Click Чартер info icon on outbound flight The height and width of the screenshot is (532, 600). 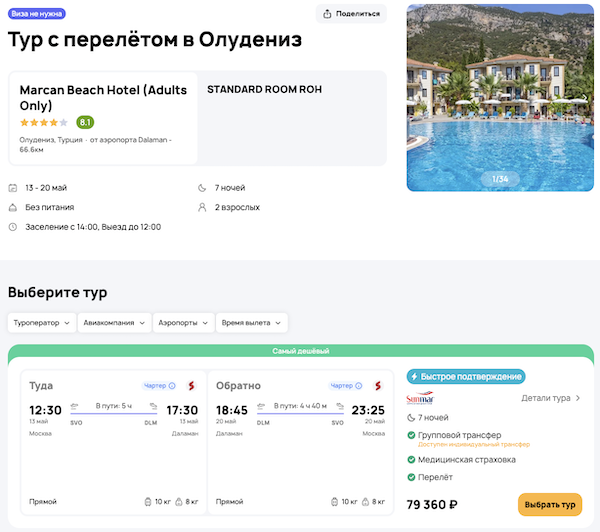172,386
